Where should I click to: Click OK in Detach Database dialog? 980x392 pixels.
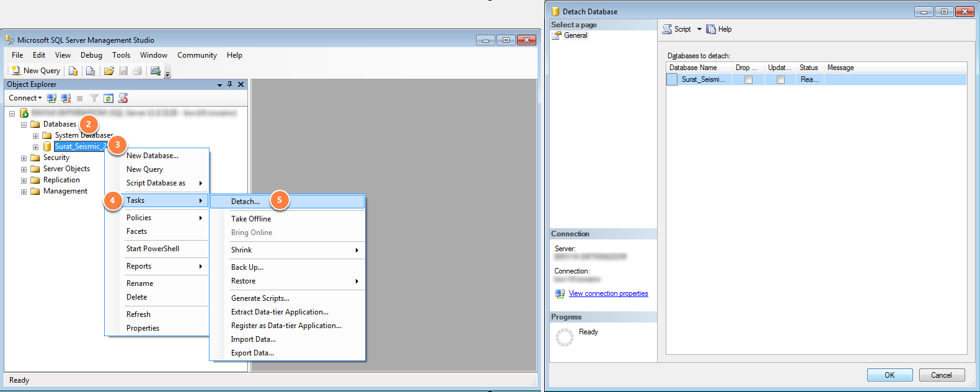coord(890,375)
